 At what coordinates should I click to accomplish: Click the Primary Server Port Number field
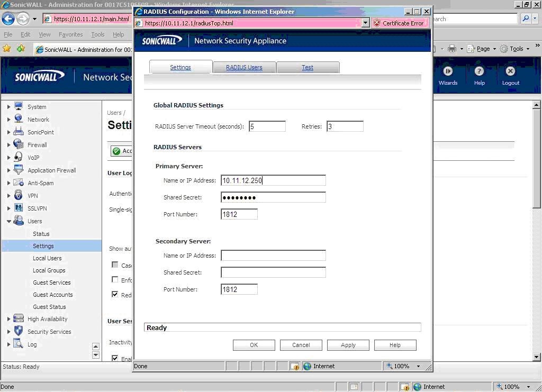pyautogui.click(x=239, y=214)
